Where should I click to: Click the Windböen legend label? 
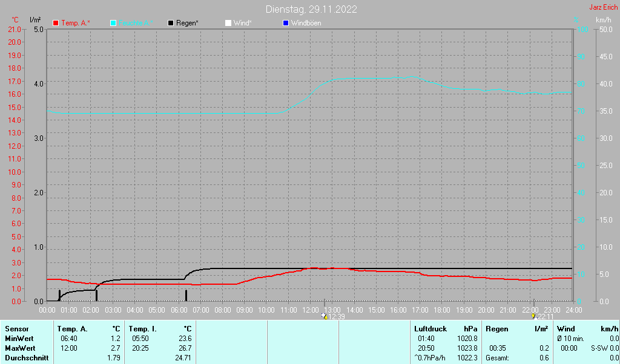click(x=306, y=24)
